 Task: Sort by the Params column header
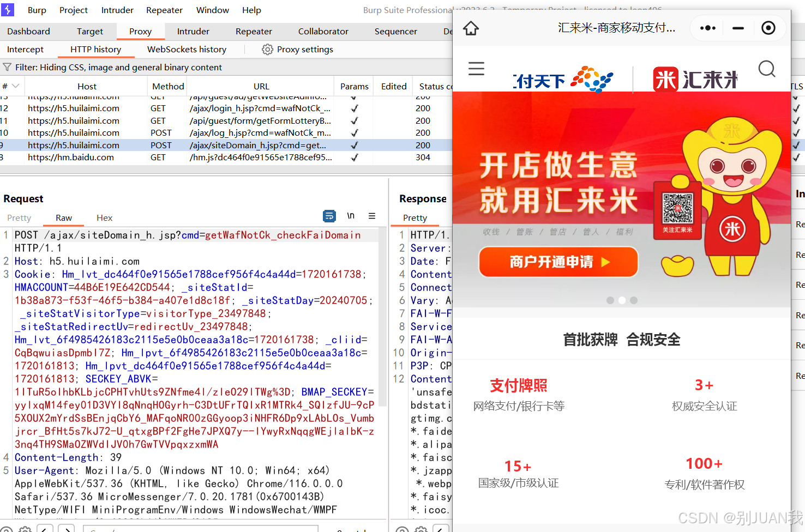pyautogui.click(x=355, y=86)
